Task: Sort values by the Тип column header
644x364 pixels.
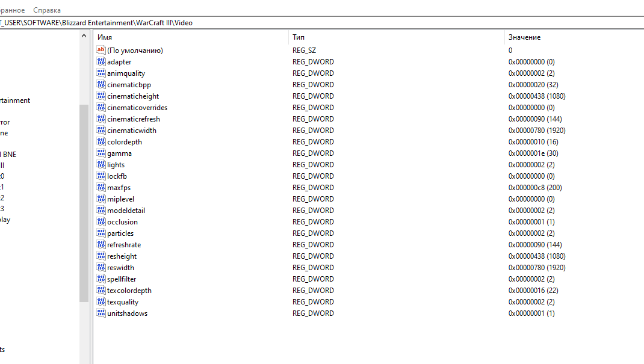Action: point(397,37)
